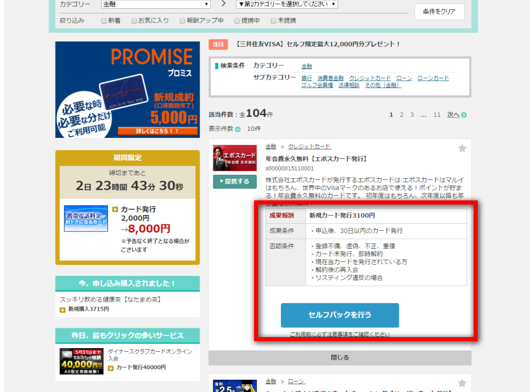
Task: Click the yen icon beside カード発行 2,000円
Action: pos(115,209)
